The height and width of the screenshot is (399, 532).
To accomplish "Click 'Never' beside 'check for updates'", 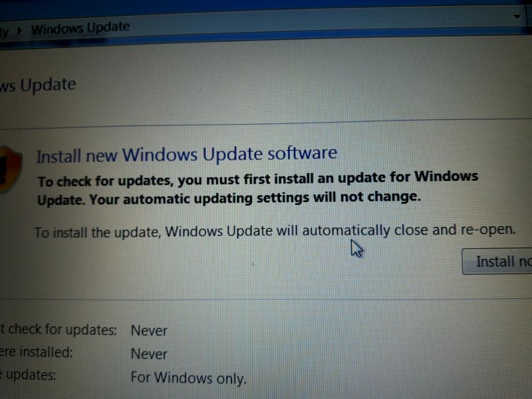I will tap(149, 331).
